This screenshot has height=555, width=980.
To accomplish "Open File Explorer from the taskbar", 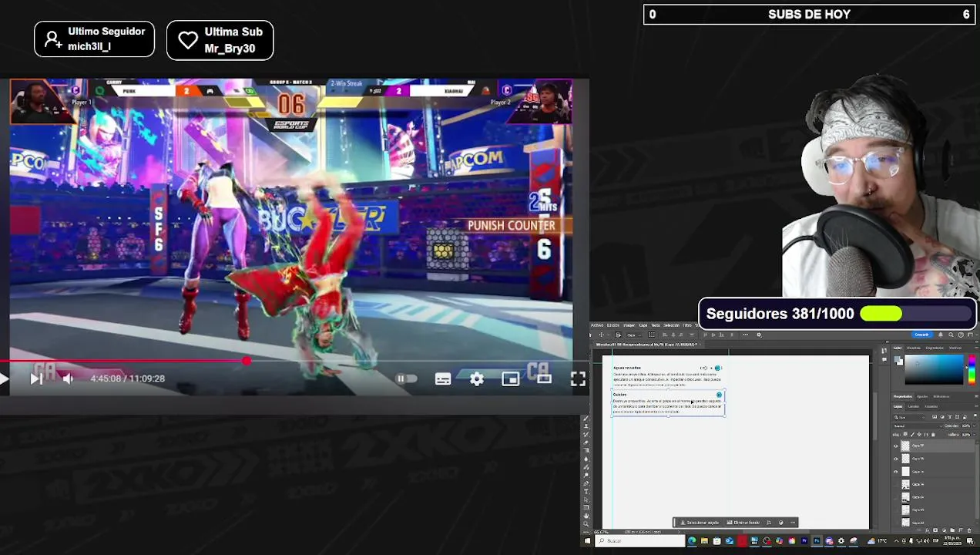I will 704,541.
